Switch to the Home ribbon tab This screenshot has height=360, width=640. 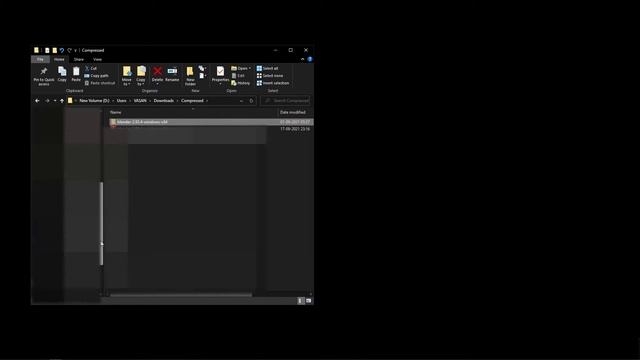[x=59, y=59]
